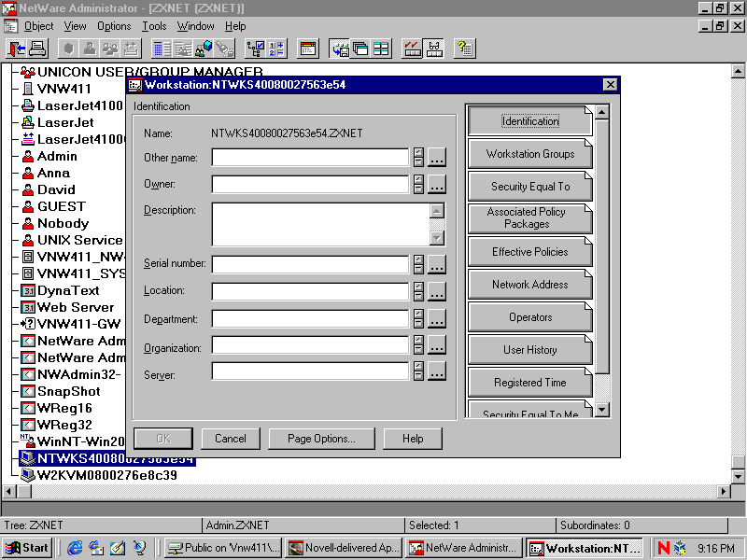Image resolution: width=747 pixels, height=560 pixels.
Task: Open the Options menu
Action: click(x=114, y=26)
